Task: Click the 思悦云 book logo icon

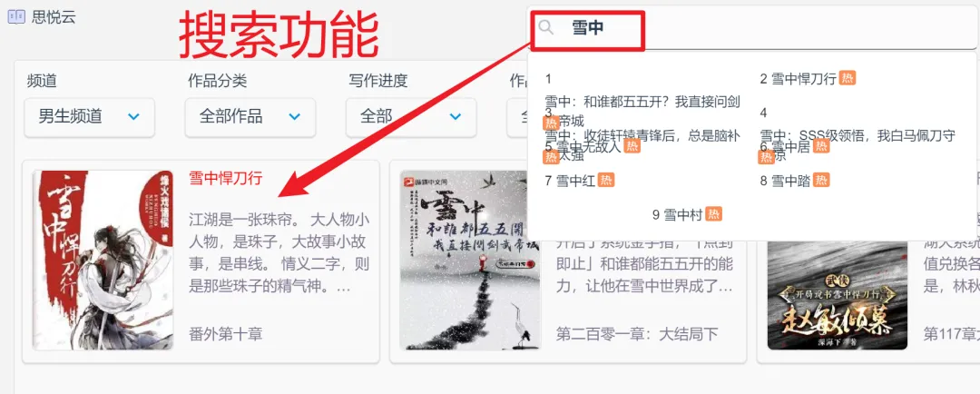Action: [x=16, y=17]
